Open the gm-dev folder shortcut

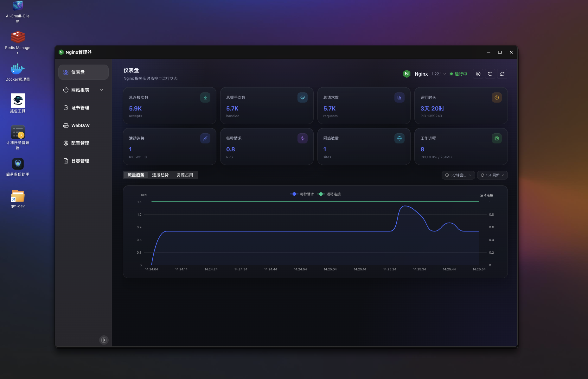click(x=18, y=199)
